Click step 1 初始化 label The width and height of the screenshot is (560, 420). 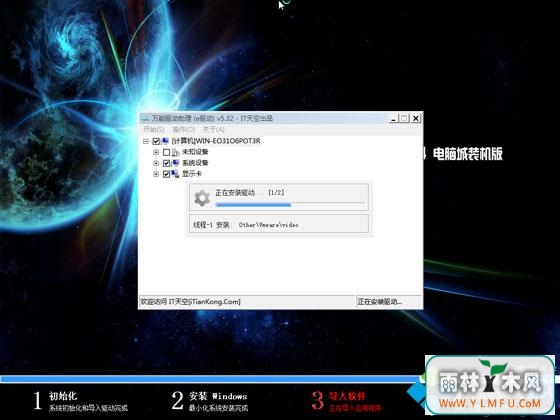[x=63, y=396]
